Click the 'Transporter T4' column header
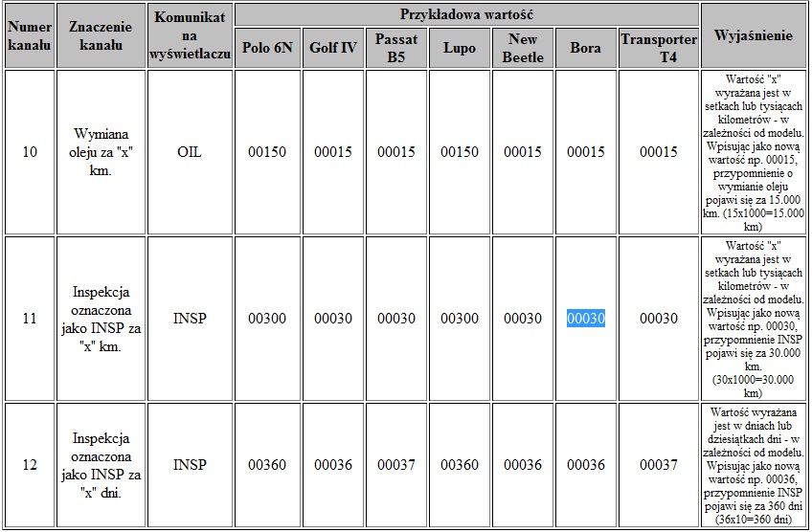The height and width of the screenshot is (532, 812). (659, 48)
